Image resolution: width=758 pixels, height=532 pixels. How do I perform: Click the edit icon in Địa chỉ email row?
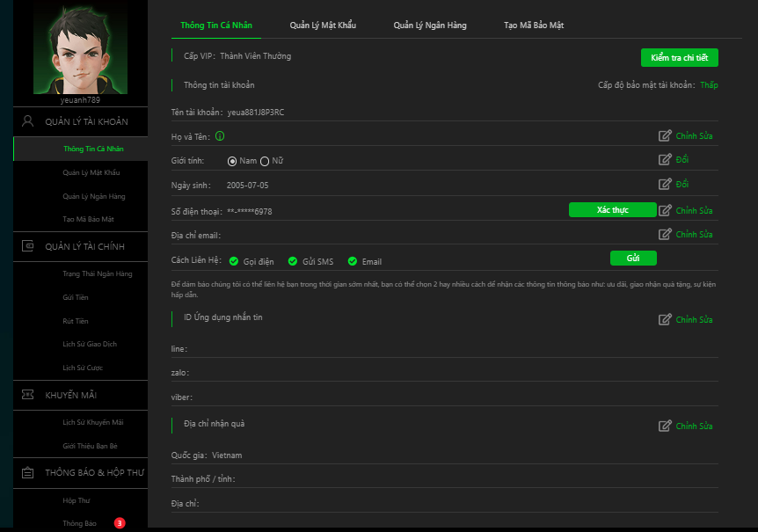(665, 235)
